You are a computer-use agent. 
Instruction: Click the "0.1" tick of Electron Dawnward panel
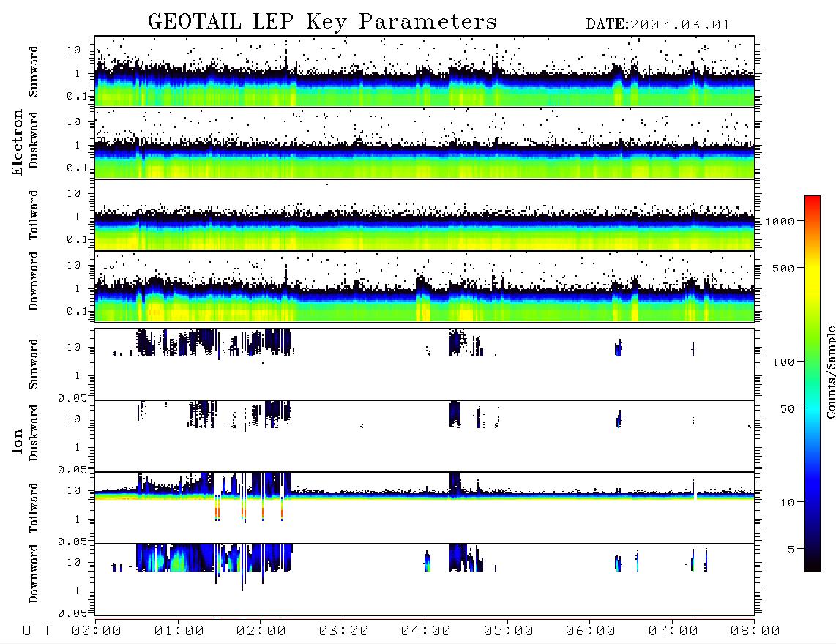[x=76, y=311]
